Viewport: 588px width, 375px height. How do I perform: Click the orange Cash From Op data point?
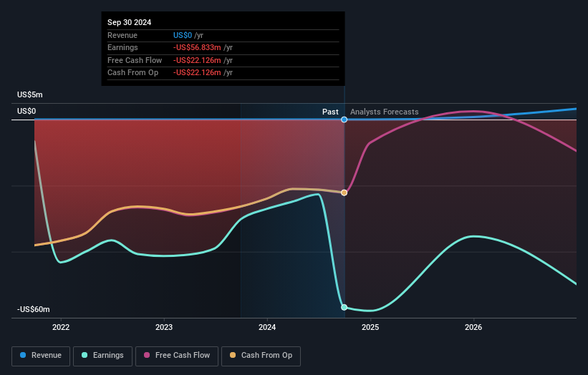(344, 193)
